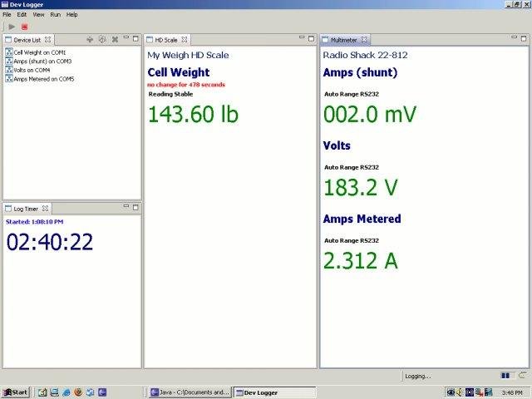Open the Help menu
The image size is (532, 399).
[72, 15]
